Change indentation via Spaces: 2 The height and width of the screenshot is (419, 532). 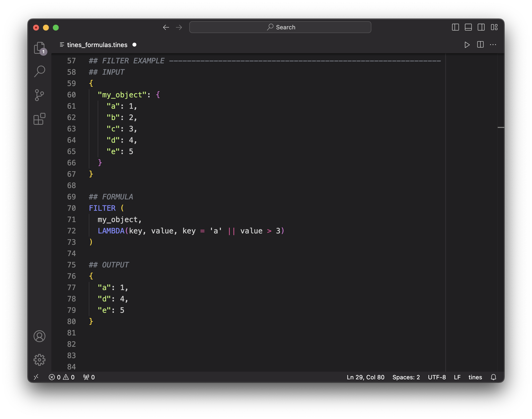point(406,377)
